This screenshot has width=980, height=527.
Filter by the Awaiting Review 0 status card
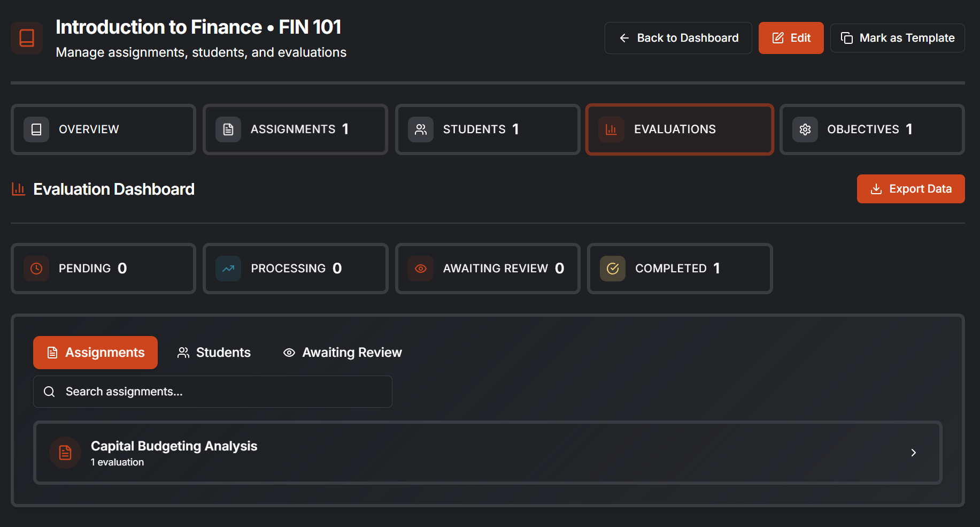488,269
